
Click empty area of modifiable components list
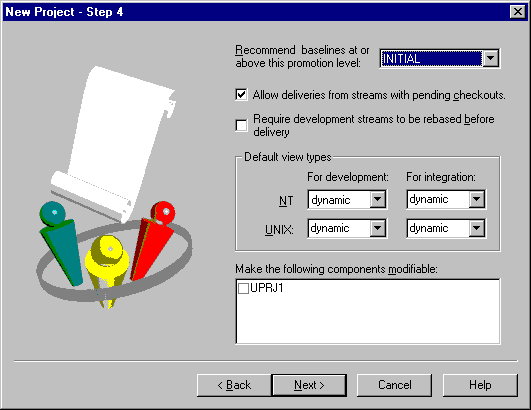pyautogui.click(x=367, y=320)
